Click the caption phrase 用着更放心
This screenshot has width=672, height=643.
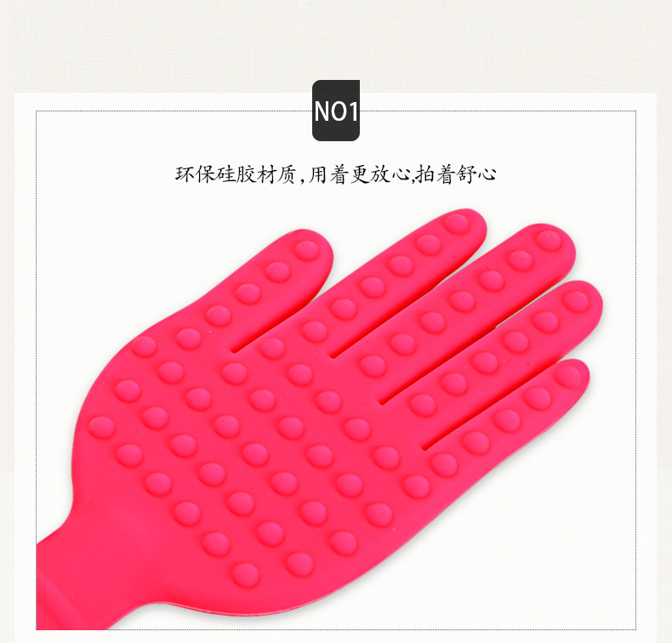[358, 174]
